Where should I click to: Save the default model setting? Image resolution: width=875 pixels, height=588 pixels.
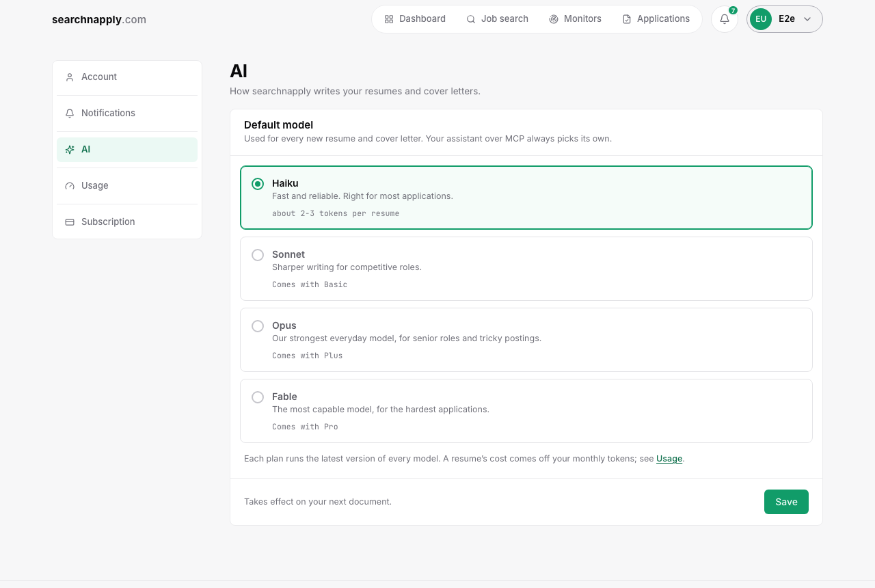786,502
